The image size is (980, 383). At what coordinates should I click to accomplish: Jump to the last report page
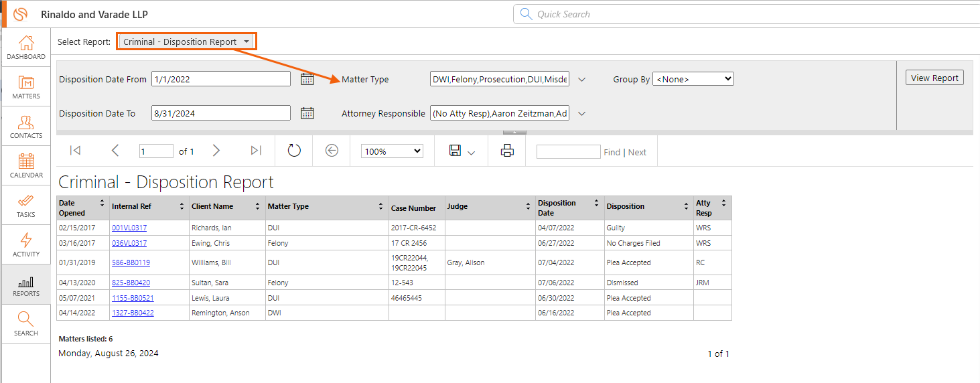[x=256, y=151]
